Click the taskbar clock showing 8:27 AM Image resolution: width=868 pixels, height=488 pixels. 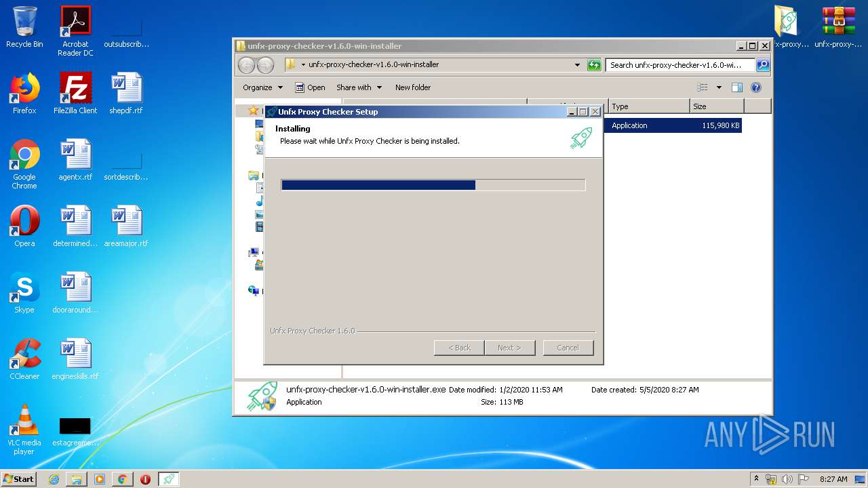833,479
